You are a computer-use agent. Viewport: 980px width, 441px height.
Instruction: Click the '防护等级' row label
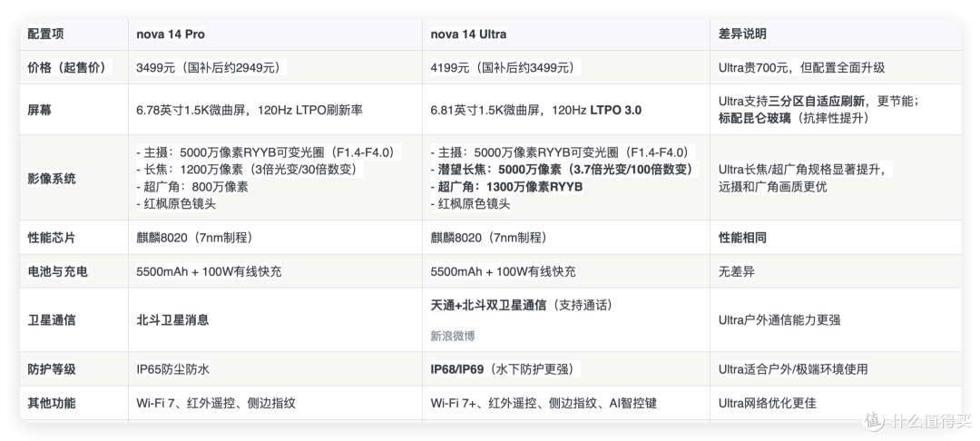click(51, 369)
